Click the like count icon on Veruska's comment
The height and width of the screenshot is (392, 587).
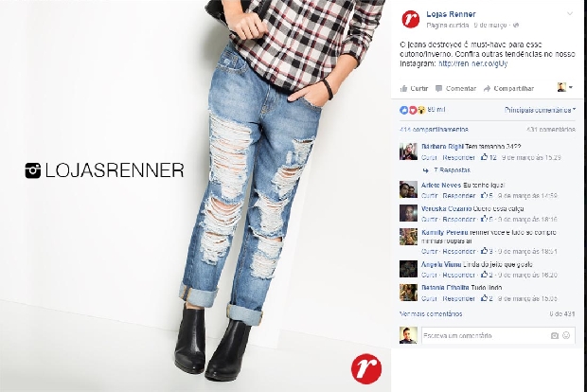[x=485, y=219]
